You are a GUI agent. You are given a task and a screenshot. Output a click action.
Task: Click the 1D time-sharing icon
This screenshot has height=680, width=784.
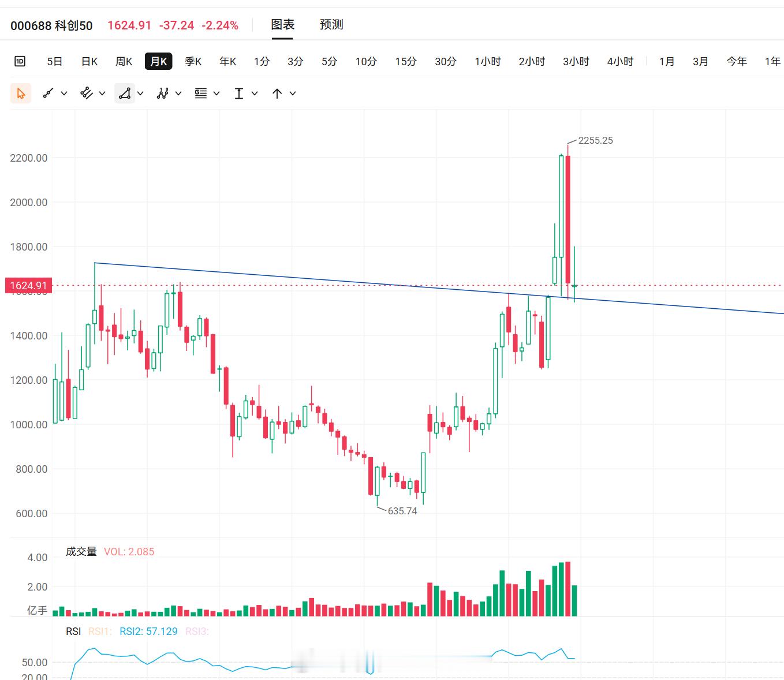click(20, 61)
